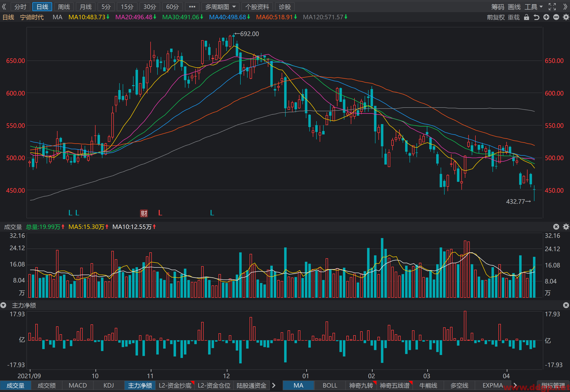This screenshot has width=570, height=392.
Task: Click the 个股资料 stock info button
Action: [x=257, y=7]
